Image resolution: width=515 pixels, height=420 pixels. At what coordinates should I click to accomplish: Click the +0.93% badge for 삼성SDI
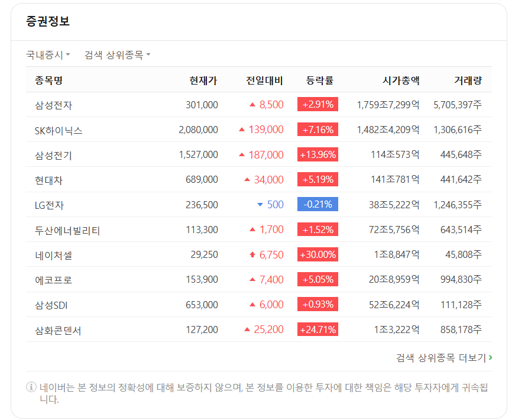(318, 304)
